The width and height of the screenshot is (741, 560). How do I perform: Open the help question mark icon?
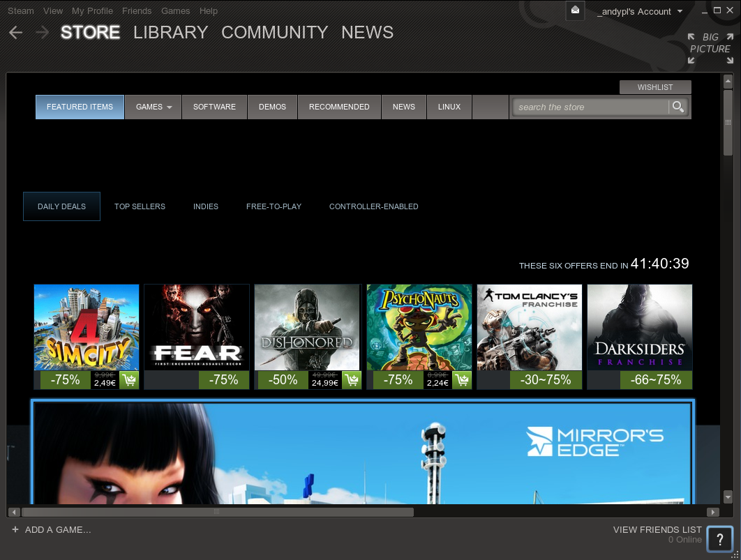tap(720, 539)
